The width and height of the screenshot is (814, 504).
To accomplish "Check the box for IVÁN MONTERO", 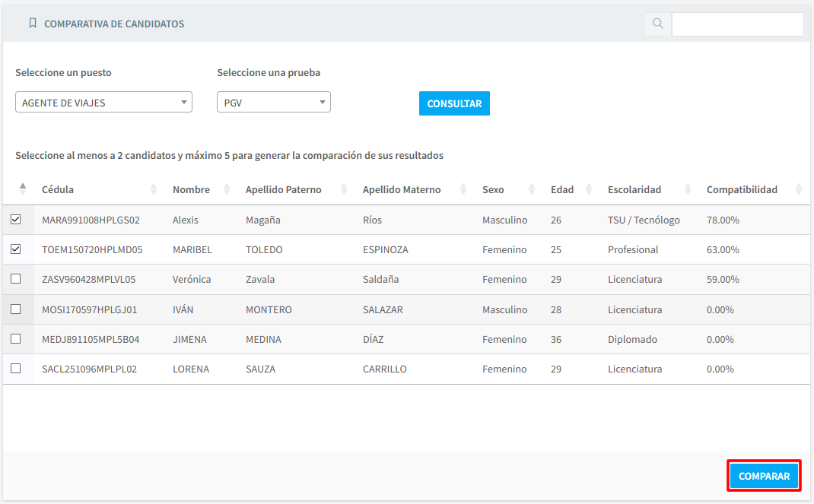I will [15, 309].
